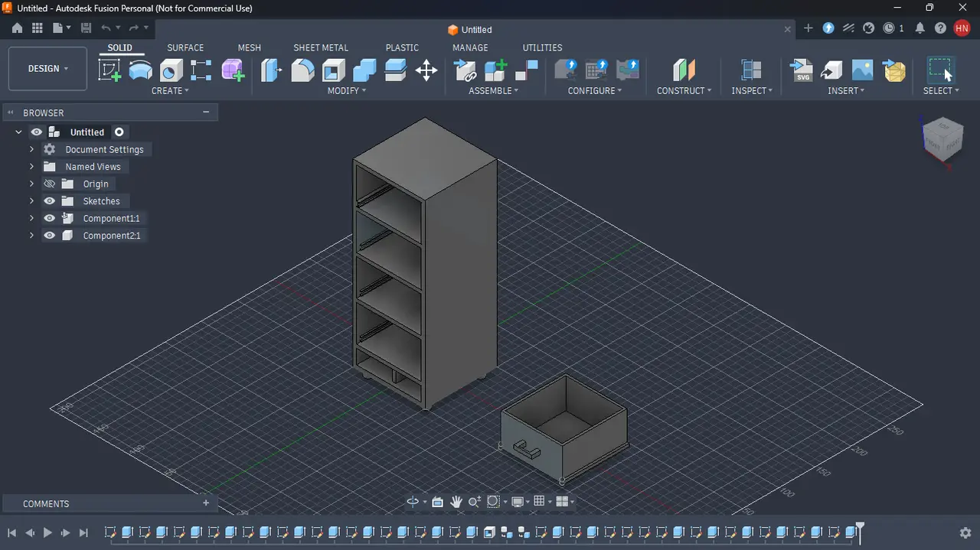Expand the Document Settings node

[31, 149]
